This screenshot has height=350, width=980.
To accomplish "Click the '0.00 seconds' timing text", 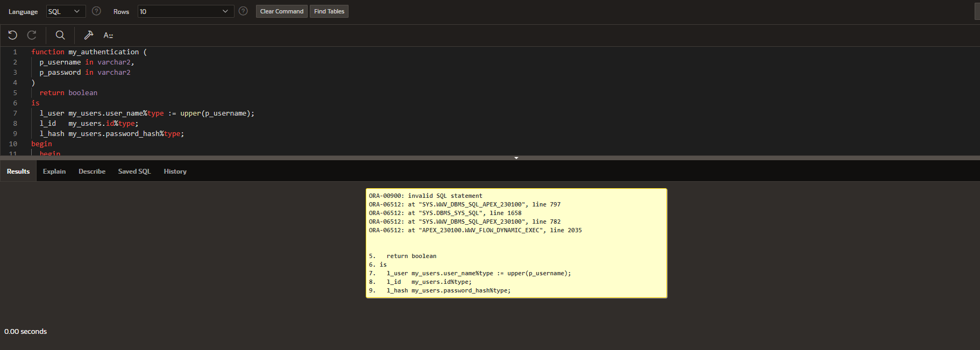I will [x=25, y=331].
